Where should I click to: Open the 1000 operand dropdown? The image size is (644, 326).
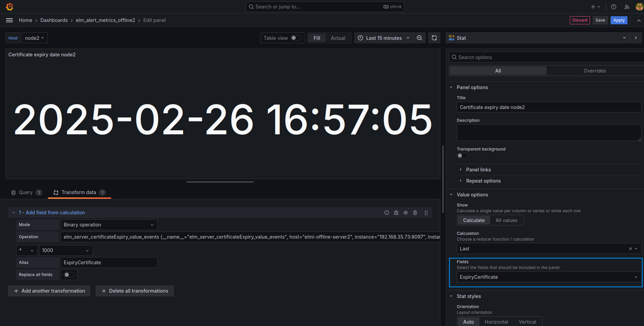pyautogui.click(x=66, y=250)
